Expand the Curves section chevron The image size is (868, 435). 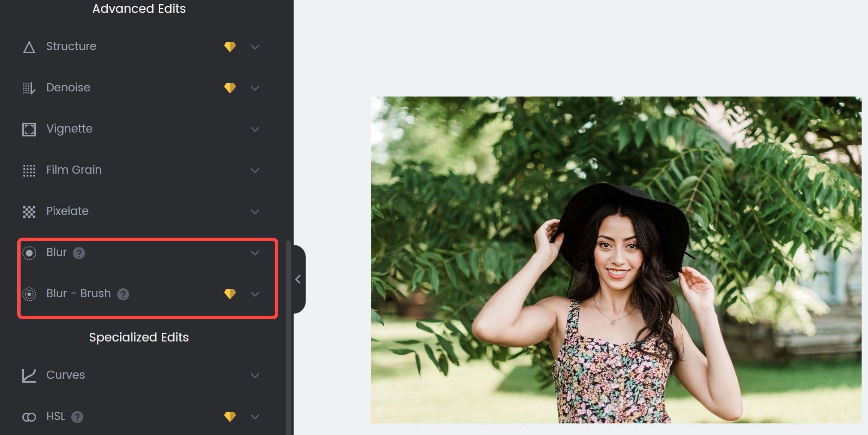255,375
